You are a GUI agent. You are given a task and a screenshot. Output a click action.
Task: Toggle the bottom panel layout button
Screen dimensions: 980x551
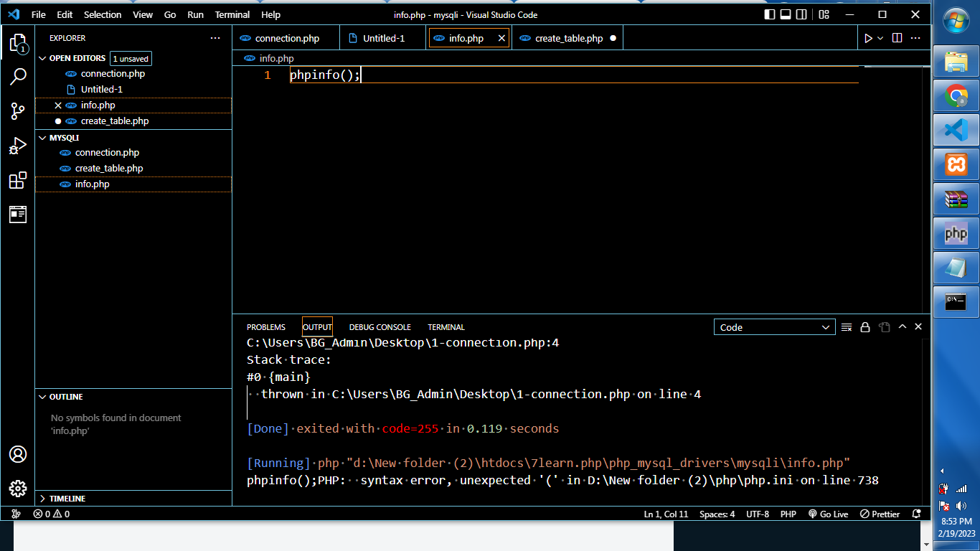786,14
